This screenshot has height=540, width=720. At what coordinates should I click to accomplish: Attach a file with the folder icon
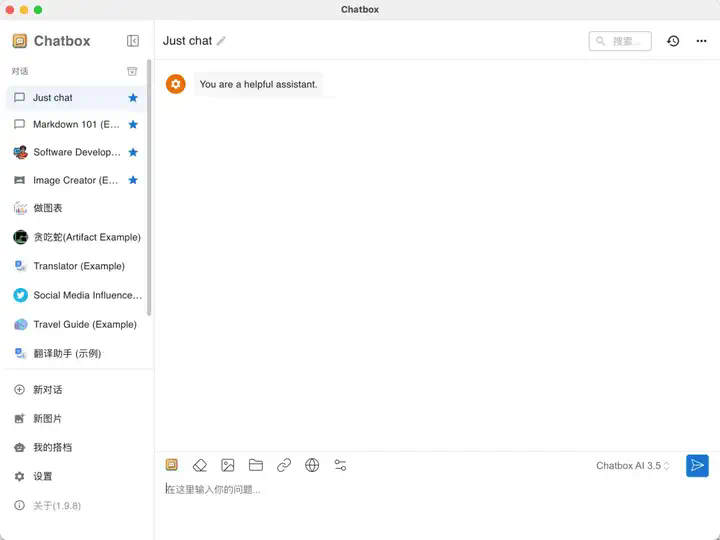tap(256, 465)
